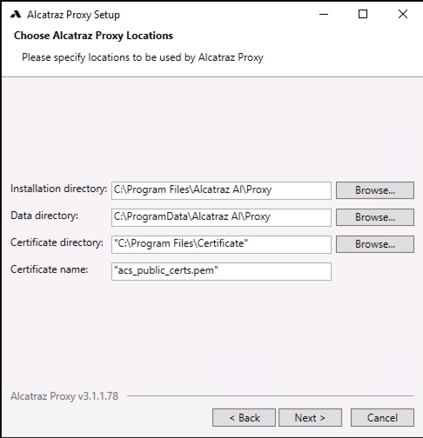Close the Alcatraz Proxy Setup window
The width and height of the screenshot is (423, 438).
[x=403, y=14]
